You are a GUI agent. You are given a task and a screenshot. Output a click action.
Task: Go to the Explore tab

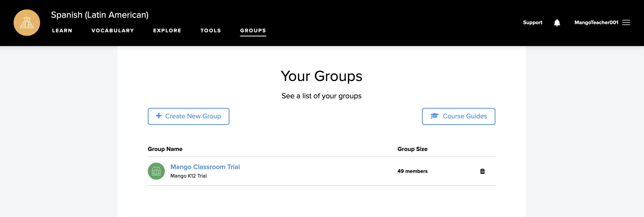(x=167, y=30)
